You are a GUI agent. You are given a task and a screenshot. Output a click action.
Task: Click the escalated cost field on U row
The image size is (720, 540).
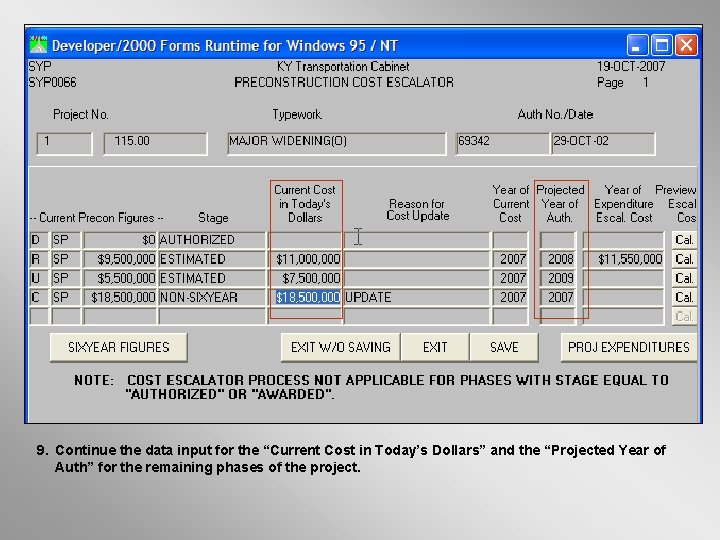pos(624,278)
